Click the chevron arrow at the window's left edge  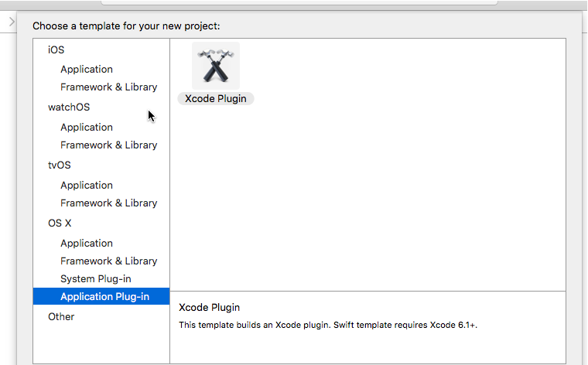(x=12, y=22)
